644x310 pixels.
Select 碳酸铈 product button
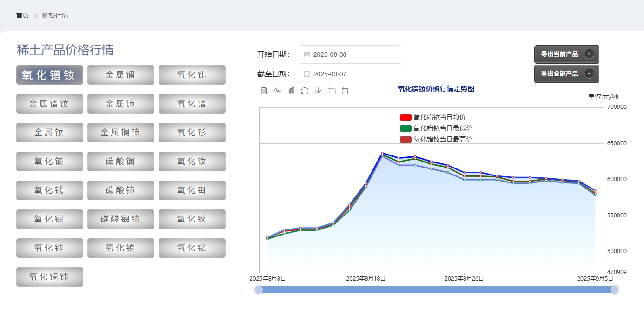121,190
